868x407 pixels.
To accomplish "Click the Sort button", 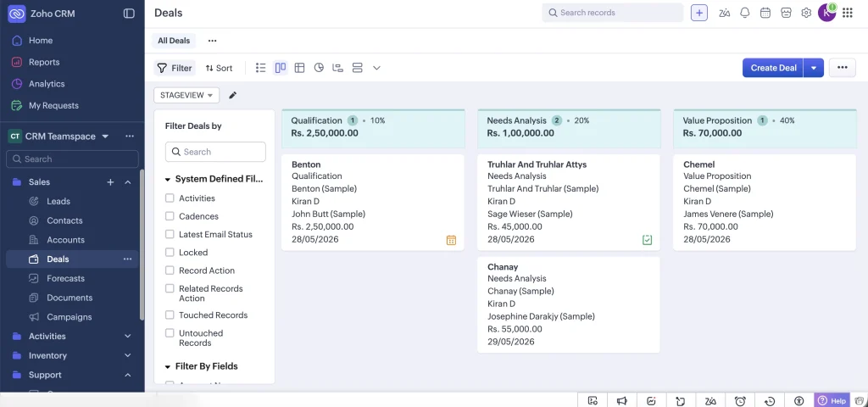I will point(219,68).
